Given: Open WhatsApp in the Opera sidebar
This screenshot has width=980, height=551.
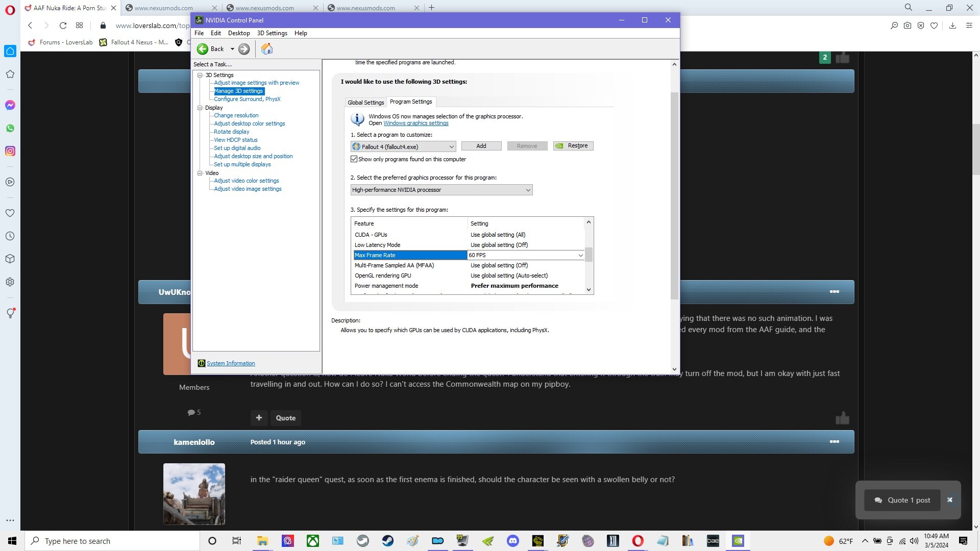Looking at the screenshot, I should coord(10,128).
